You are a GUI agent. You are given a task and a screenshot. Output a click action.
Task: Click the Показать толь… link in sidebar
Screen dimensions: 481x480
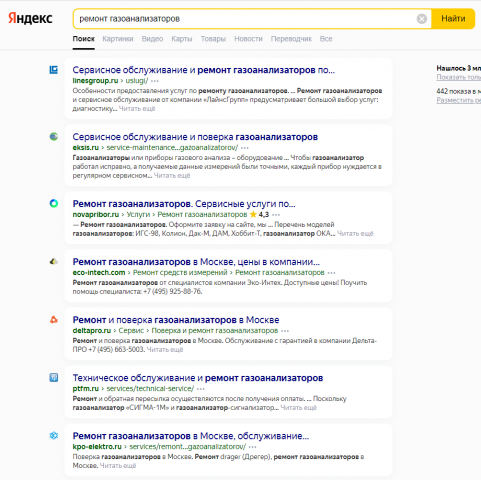coord(459,77)
